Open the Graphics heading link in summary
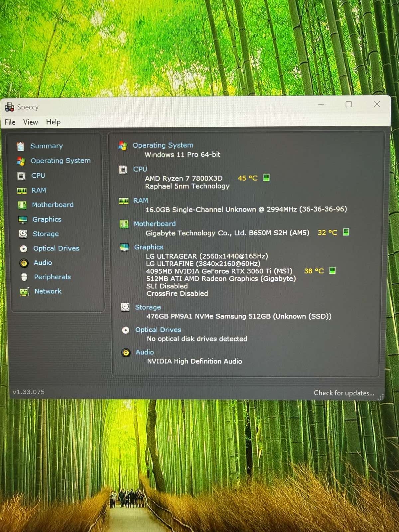 pyautogui.click(x=149, y=247)
